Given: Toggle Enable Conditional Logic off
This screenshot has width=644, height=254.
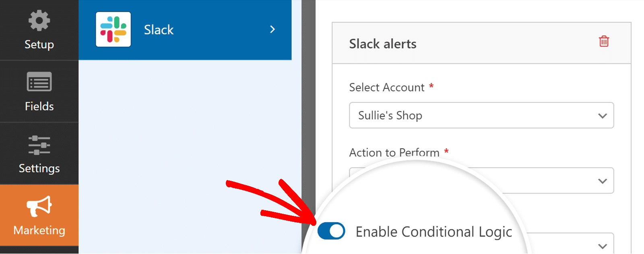Looking at the screenshot, I should (x=330, y=231).
